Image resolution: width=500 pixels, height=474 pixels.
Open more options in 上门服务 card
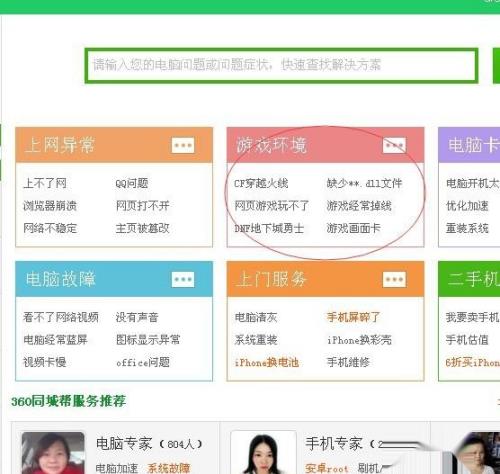coord(394,279)
